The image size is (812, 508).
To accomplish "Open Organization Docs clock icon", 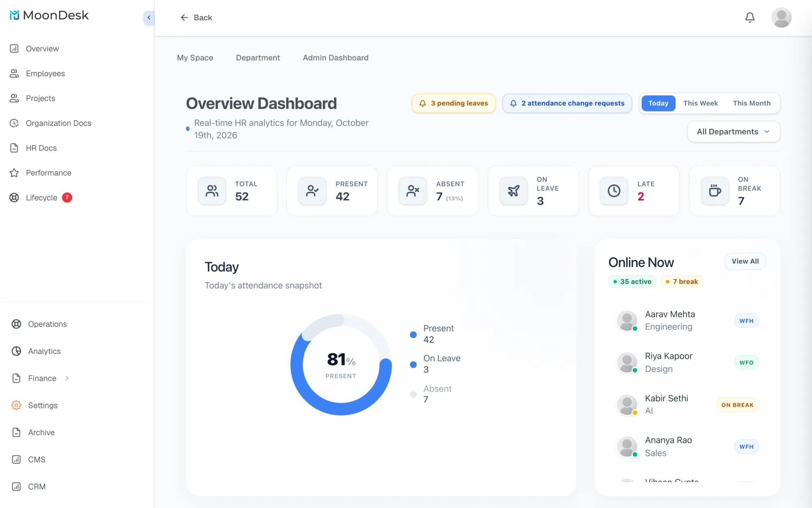I will click(x=14, y=123).
